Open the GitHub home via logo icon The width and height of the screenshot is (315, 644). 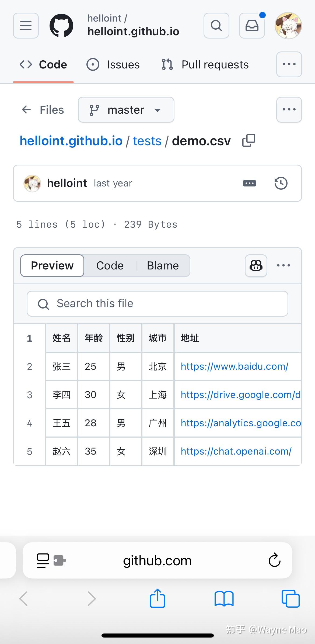pos(61,25)
